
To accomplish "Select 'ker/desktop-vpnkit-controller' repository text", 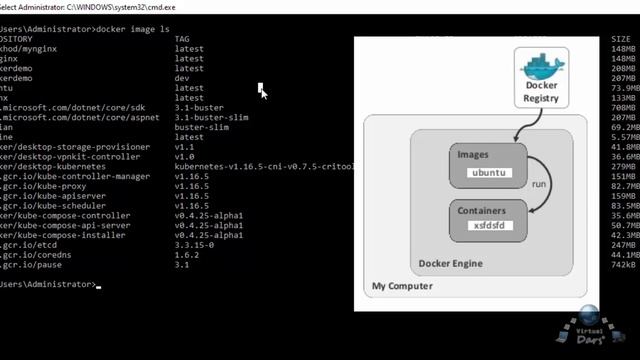I will click(x=70, y=157).
